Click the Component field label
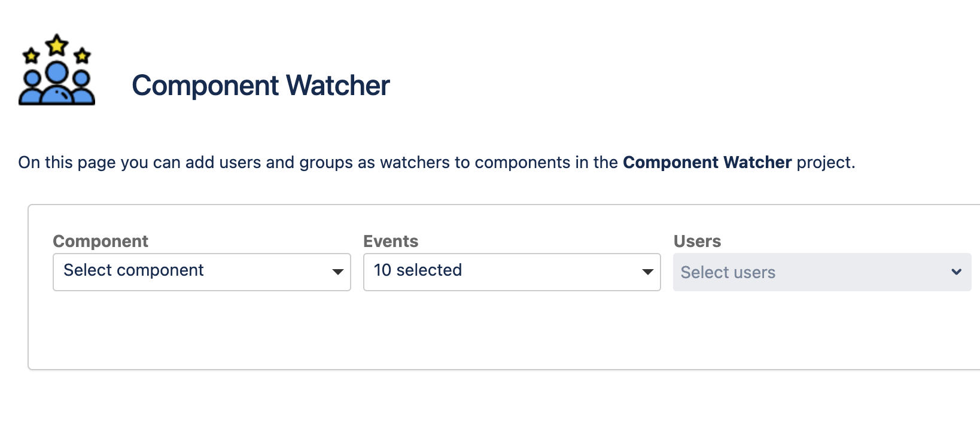 [x=101, y=241]
